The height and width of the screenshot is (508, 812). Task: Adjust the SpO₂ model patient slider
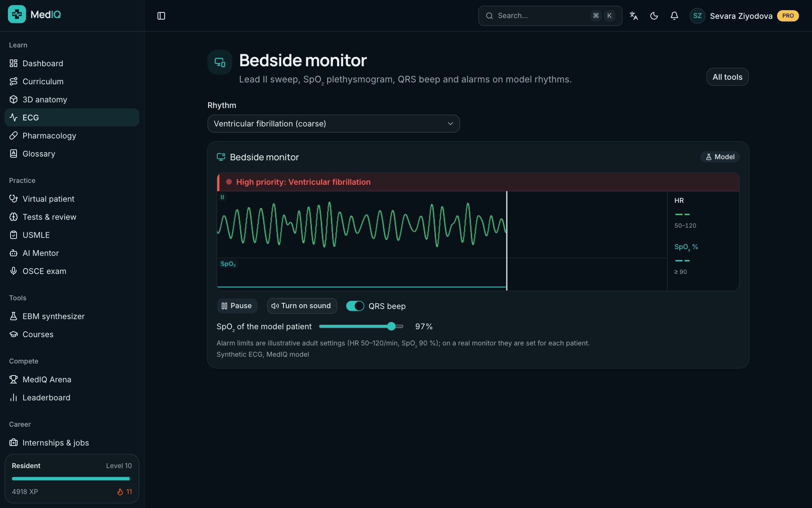(361, 326)
